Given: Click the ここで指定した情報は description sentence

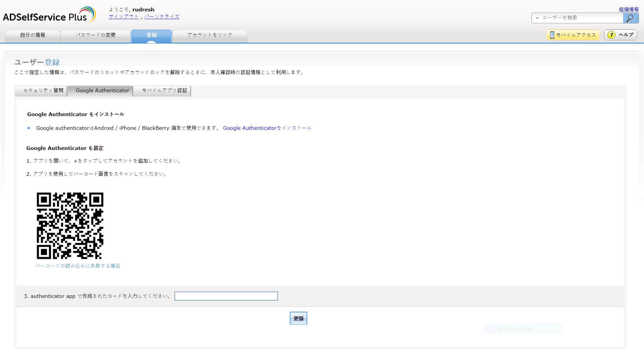Looking at the screenshot, I should [x=159, y=72].
